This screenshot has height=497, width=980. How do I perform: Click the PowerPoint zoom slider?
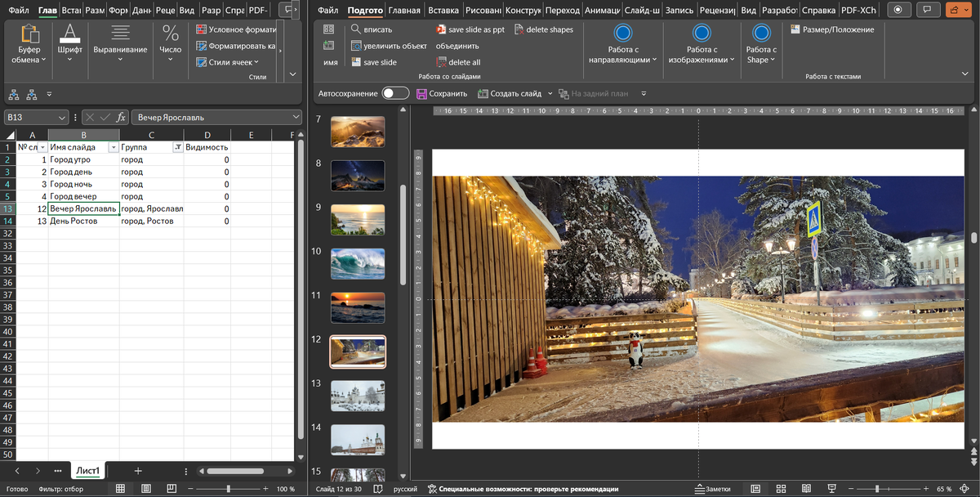[x=876, y=489]
